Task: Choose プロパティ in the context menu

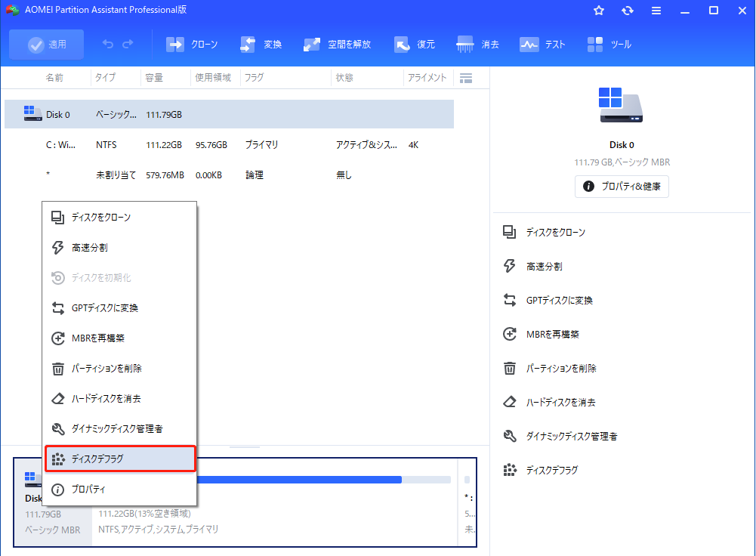Action: 119,489
